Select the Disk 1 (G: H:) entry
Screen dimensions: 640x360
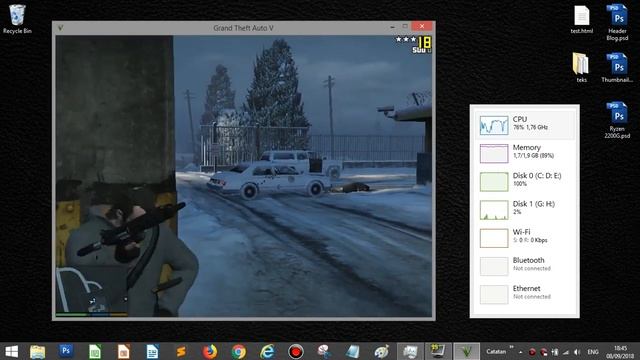pos(524,209)
